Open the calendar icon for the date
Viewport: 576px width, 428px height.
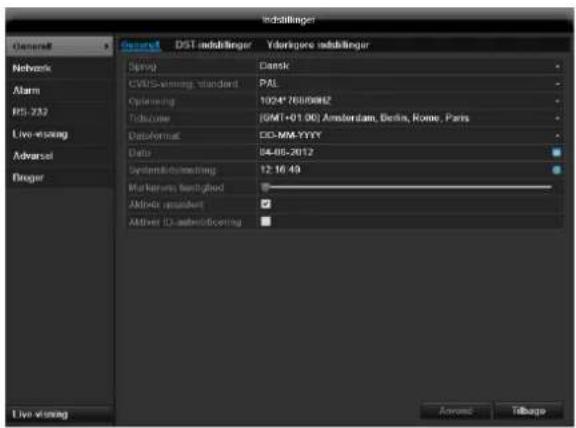tap(557, 152)
